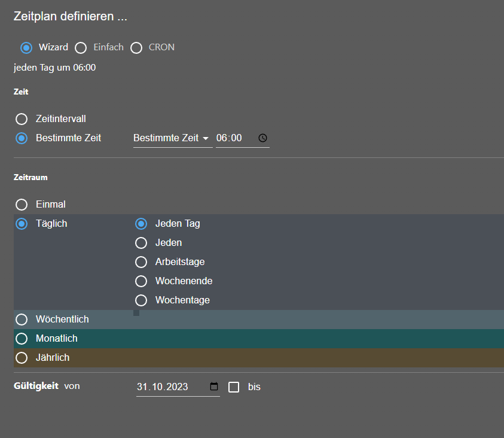
Task: Open the Bestimmte Zeit dropdown
Action: [x=173, y=138]
